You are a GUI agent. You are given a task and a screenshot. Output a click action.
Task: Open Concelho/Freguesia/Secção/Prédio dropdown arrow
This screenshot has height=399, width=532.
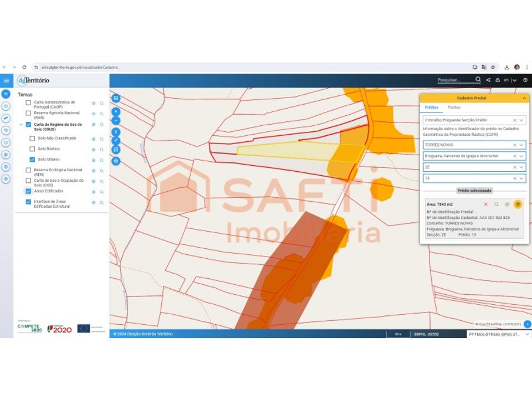click(x=521, y=120)
